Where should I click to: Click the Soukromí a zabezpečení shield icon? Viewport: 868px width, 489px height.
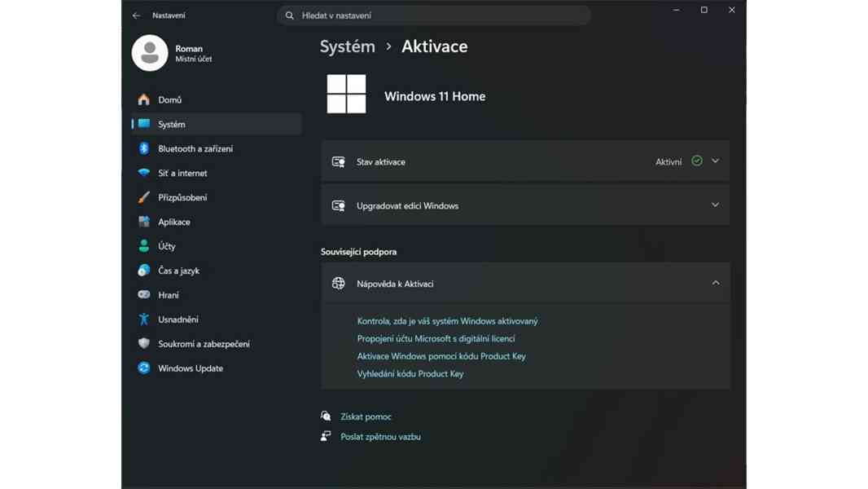[x=144, y=343]
